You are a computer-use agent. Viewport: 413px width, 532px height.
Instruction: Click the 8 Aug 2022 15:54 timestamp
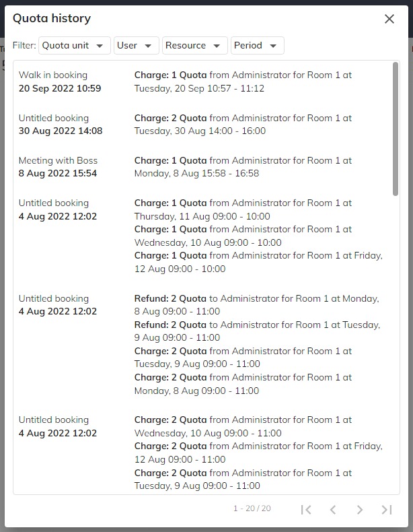point(58,173)
